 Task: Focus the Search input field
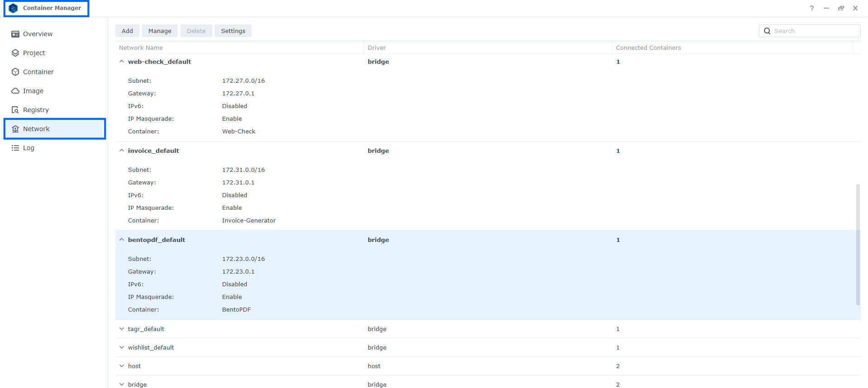810,31
